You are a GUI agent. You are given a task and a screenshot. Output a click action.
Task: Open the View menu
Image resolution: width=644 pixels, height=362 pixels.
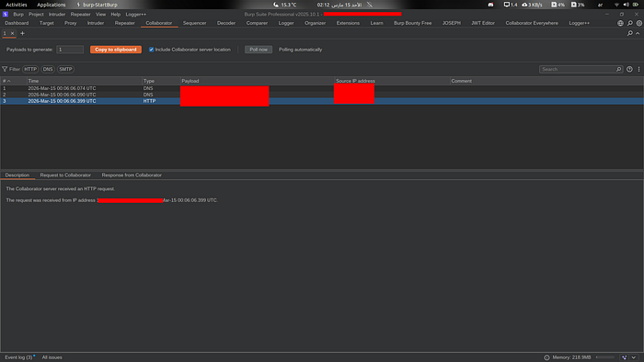click(100, 15)
